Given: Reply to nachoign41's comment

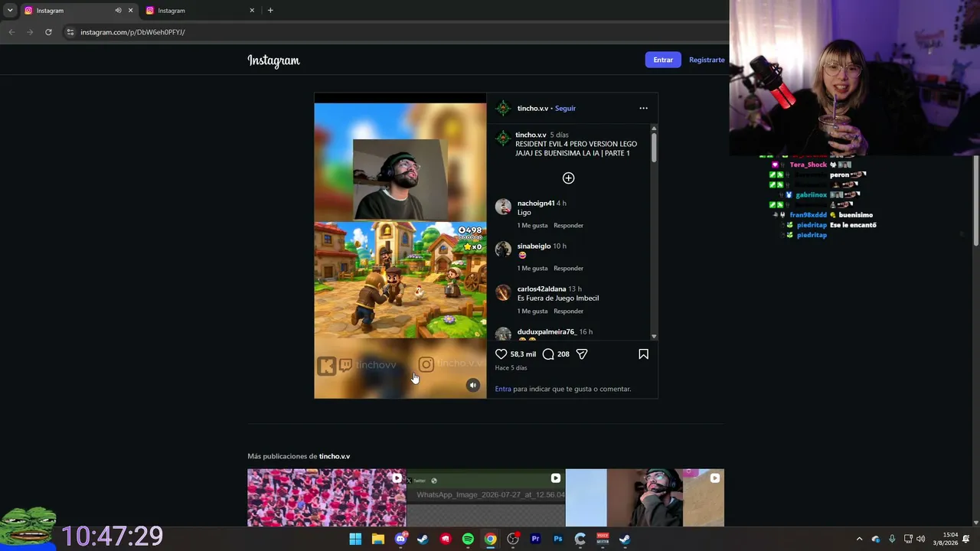Looking at the screenshot, I should click(568, 226).
